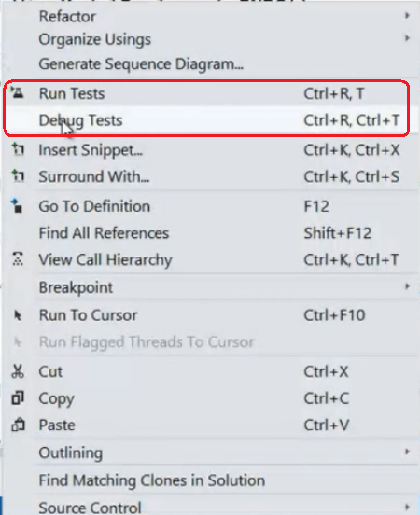Expand the Outlining submenu arrow
The width and height of the screenshot is (420, 515).
click(x=407, y=452)
